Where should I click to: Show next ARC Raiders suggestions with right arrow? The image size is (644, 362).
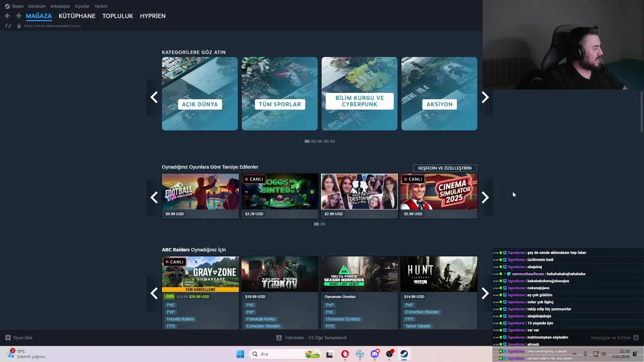click(x=485, y=293)
